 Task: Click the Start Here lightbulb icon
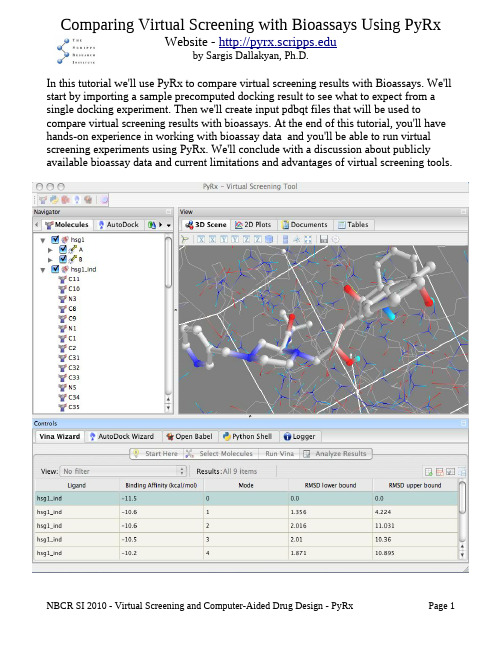pos(136,453)
